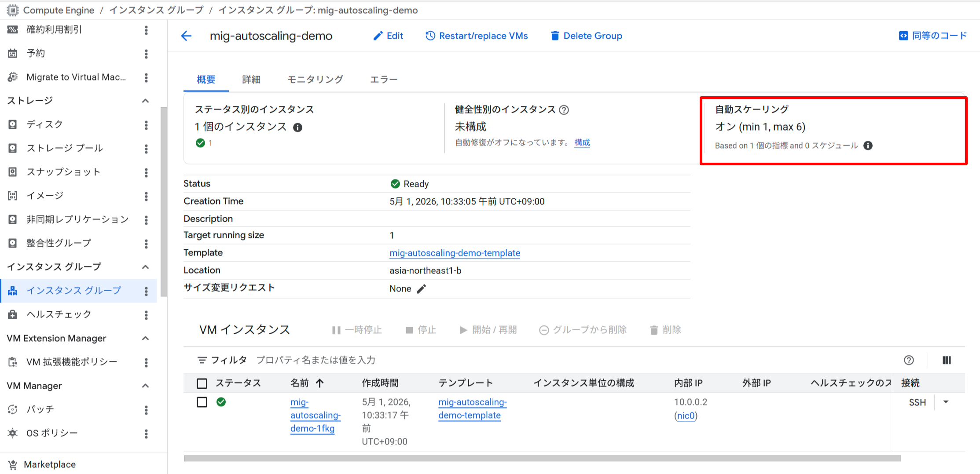Open パッチ in sidebar
This screenshot has width=980, height=474.
click(x=40, y=409)
